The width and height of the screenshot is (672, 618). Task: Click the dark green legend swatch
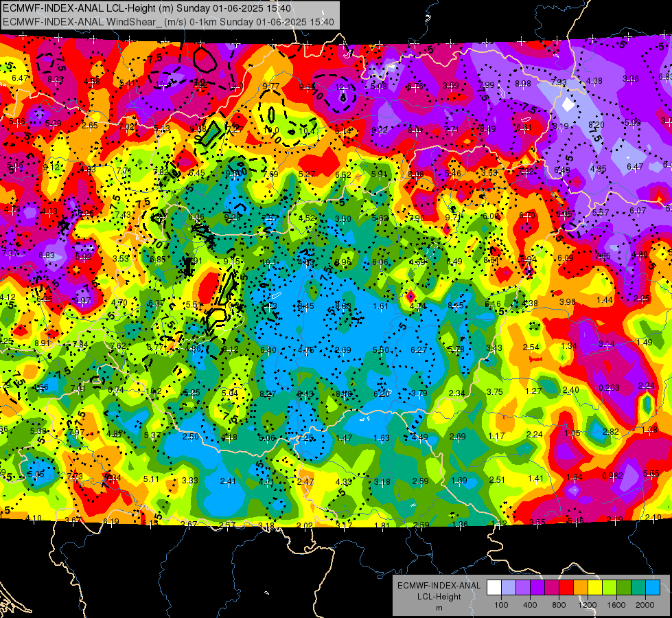pos(624,588)
